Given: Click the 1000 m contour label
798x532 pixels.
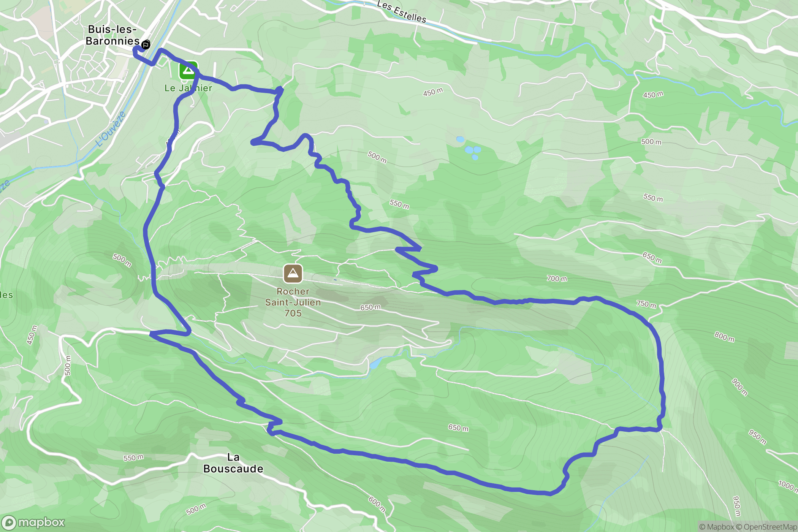Looking at the screenshot, I should [x=788, y=486].
